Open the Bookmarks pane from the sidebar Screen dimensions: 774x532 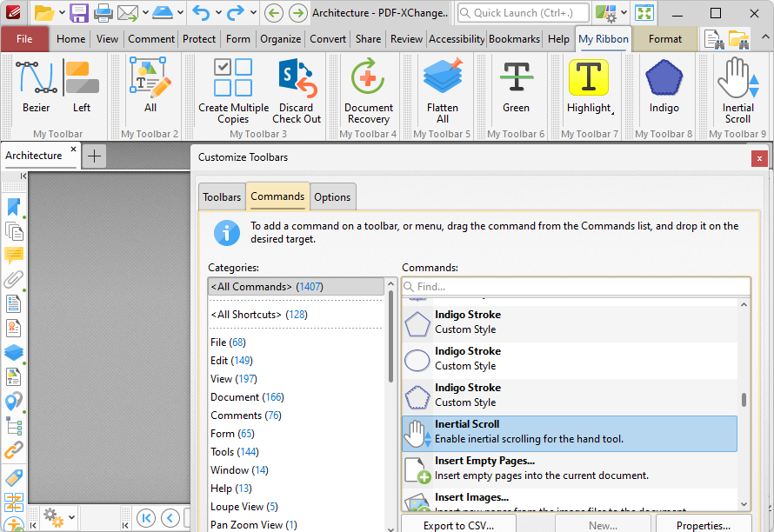click(x=14, y=207)
